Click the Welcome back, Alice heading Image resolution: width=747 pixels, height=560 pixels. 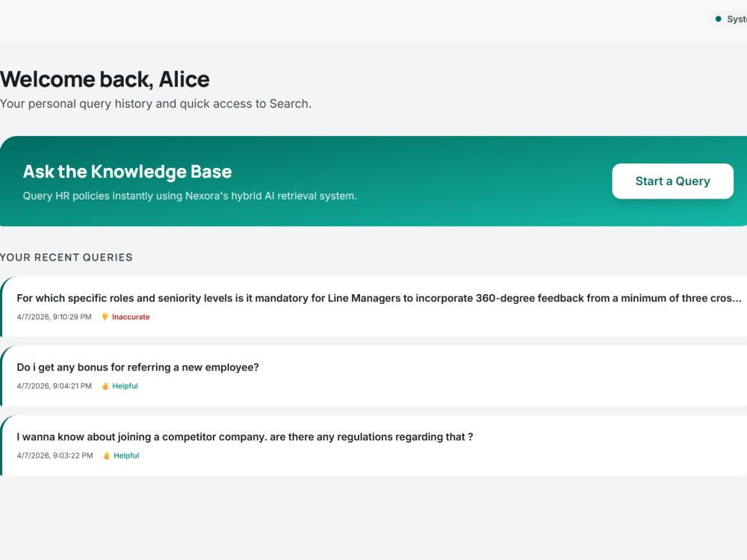pyautogui.click(x=105, y=79)
